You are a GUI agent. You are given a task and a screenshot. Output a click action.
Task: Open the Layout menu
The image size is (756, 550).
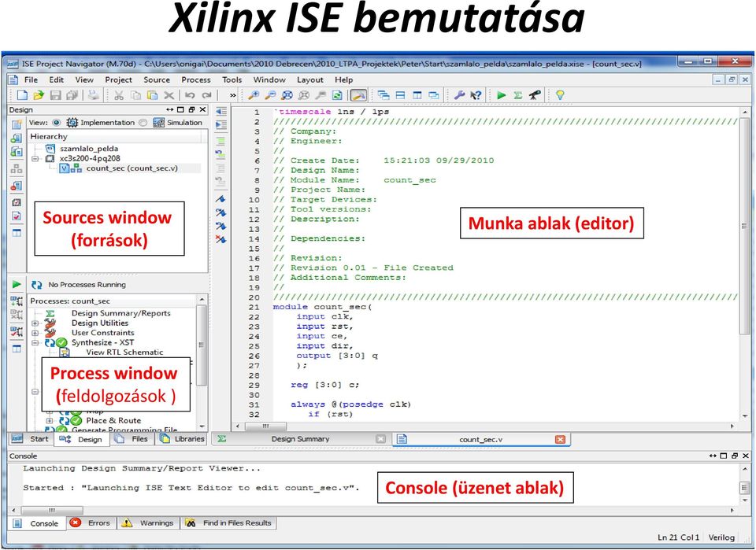310,80
